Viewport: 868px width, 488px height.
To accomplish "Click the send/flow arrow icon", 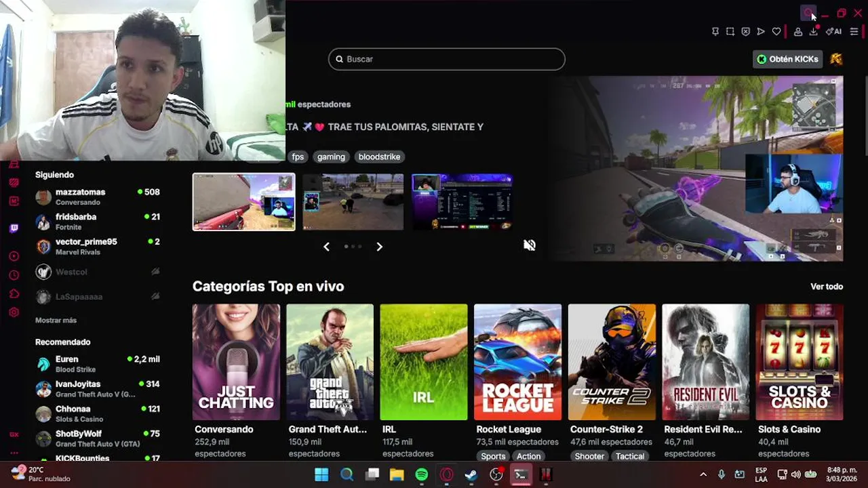I will [x=761, y=32].
